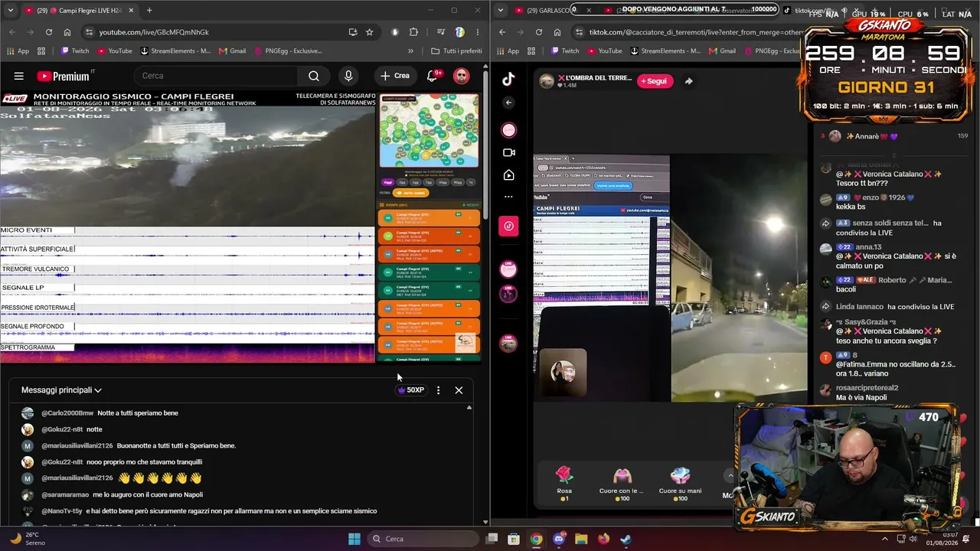Screen dimensions: 980x551
Task: Open App shortcut in the TikTok window
Action: coord(506,51)
